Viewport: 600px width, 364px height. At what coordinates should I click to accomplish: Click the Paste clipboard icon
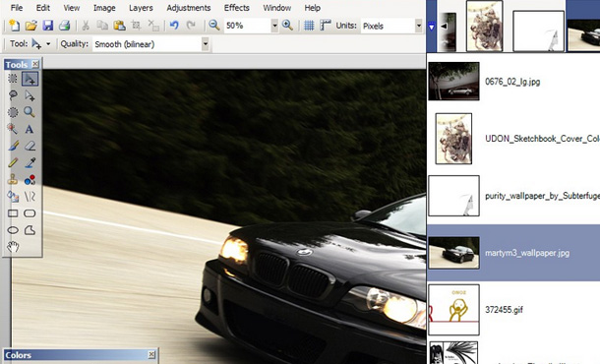(x=119, y=26)
